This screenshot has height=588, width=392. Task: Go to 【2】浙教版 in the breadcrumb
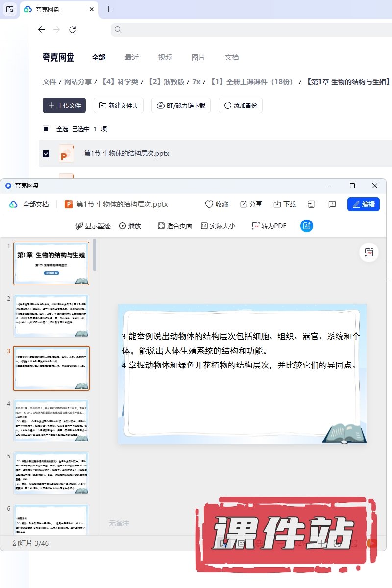[166, 82]
